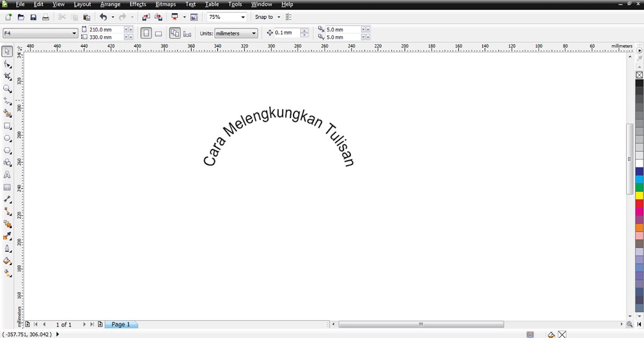Select the Rectangle tool
The width and height of the screenshot is (644, 338).
[7, 126]
